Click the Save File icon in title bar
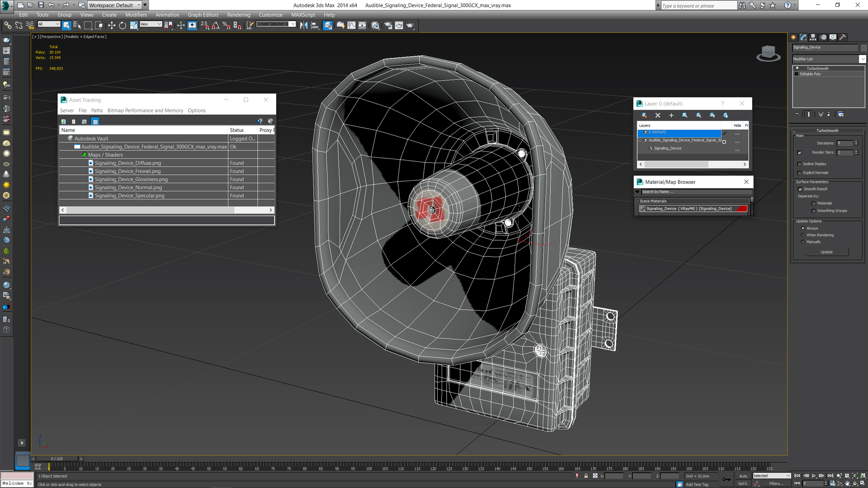Viewport: 868px width, 488px height. click(x=41, y=5)
